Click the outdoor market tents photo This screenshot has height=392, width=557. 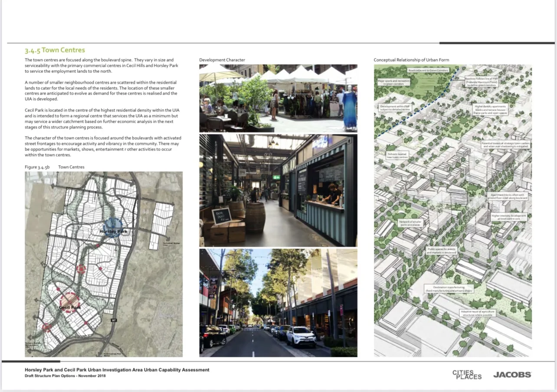[278, 98]
